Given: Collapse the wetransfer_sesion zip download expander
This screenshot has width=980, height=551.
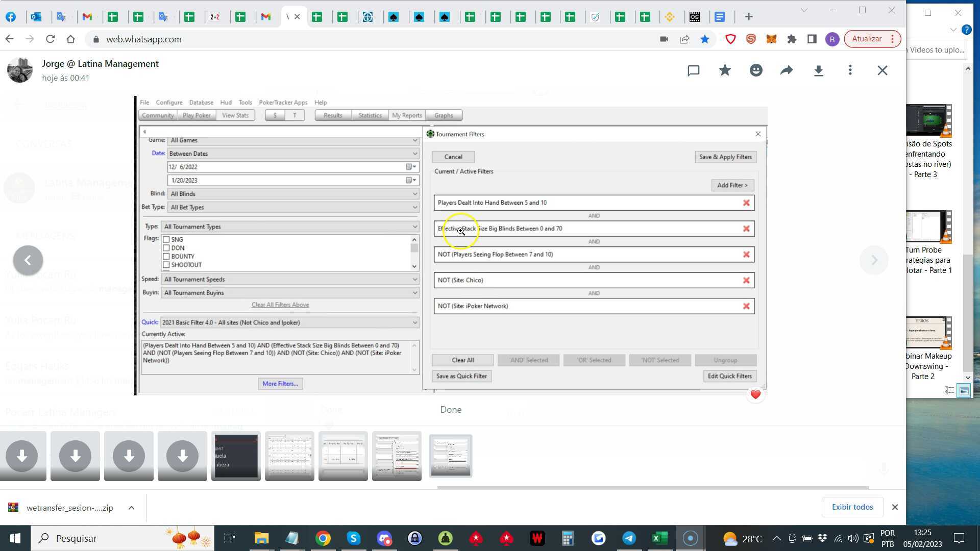Looking at the screenshot, I should tap(131, 508).
